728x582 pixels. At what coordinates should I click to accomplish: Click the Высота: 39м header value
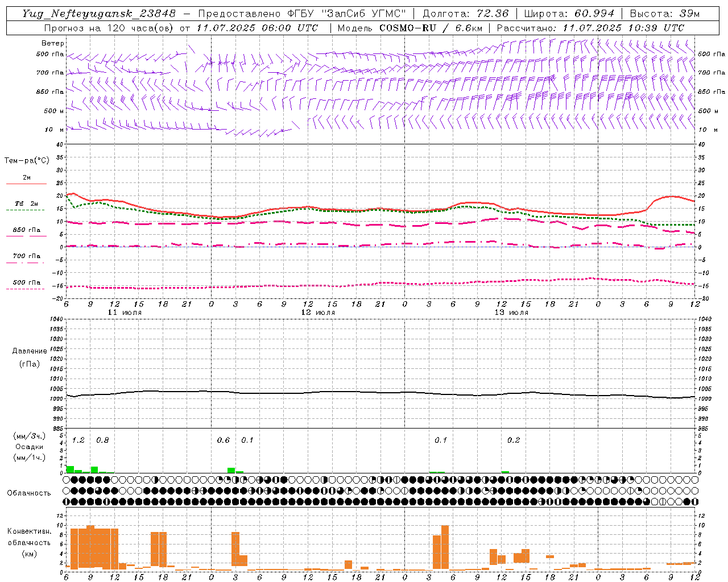pyautogui.click(x=665, y=14)
